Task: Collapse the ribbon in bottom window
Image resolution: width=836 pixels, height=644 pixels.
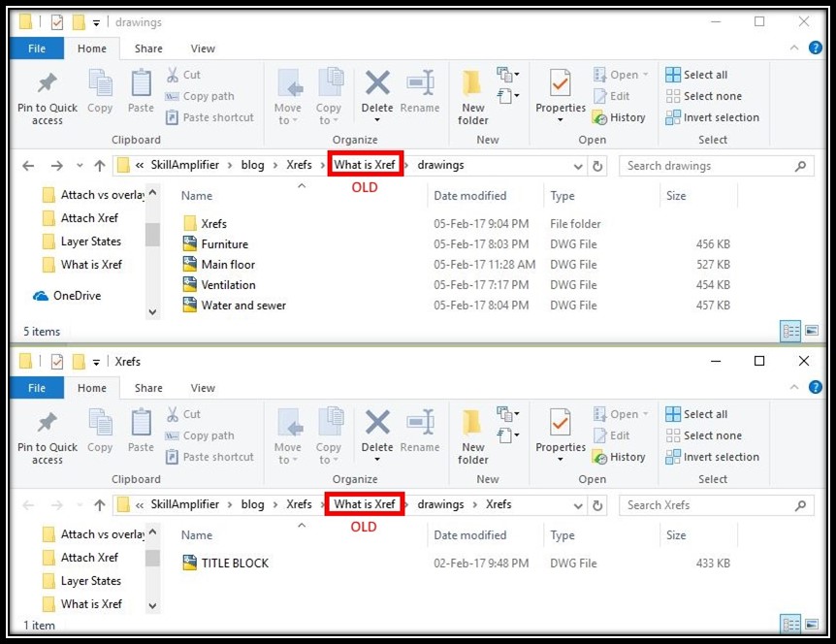Action: point(794,387)
